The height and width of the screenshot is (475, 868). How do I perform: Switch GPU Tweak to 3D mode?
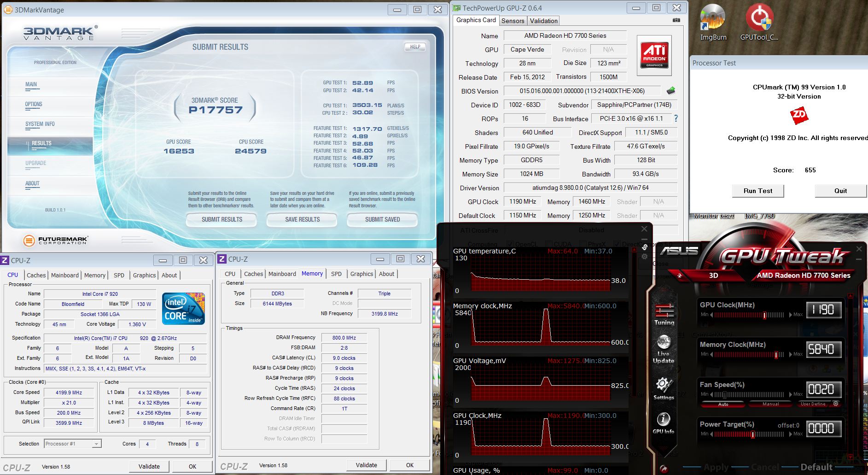[713, 276]
